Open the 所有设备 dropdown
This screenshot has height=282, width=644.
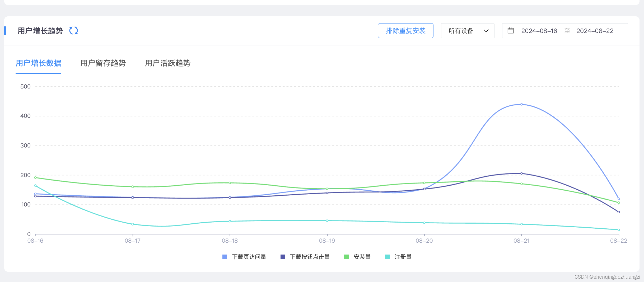pos(468,31)
